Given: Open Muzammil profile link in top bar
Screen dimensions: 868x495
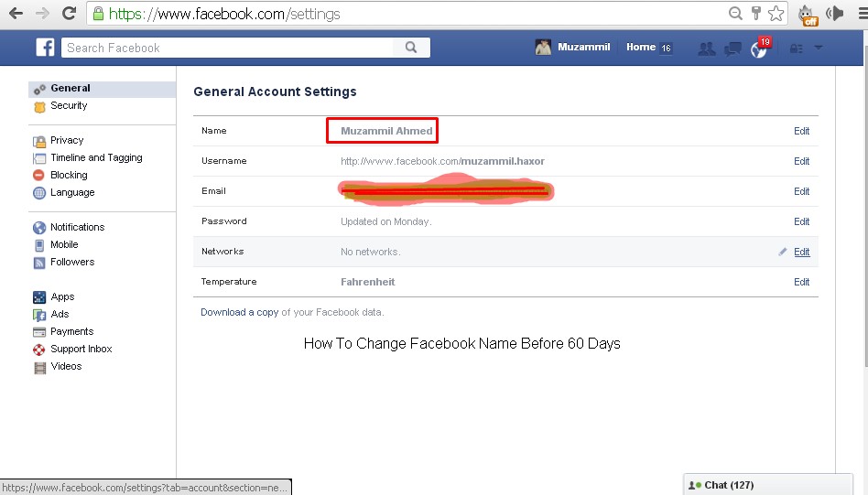Looking at the screenshot, I should click(583, 47).
